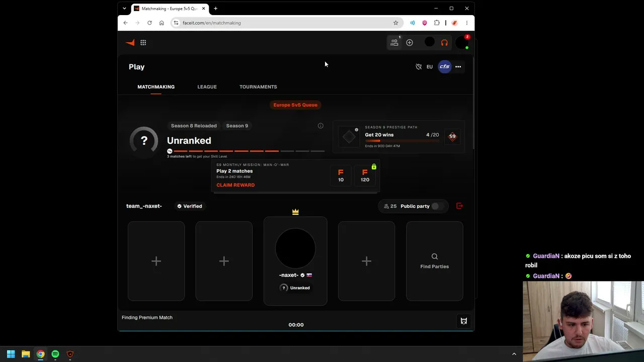Click the 120 F-points reward tile
The width and height of the screenshot is (644, 362).
click(x=365, y=175)
